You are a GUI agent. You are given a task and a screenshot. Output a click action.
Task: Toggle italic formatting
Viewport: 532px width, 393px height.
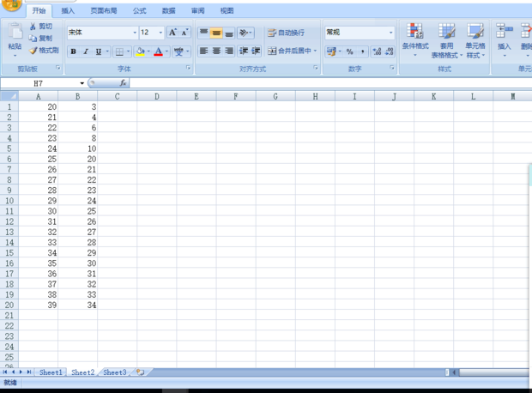coord(86,51)
